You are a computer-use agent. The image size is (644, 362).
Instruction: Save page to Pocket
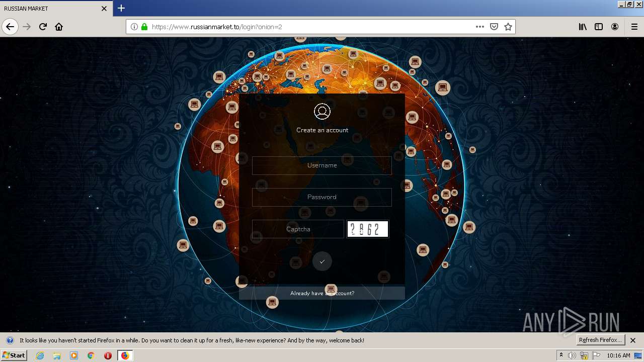coord(494,27)
